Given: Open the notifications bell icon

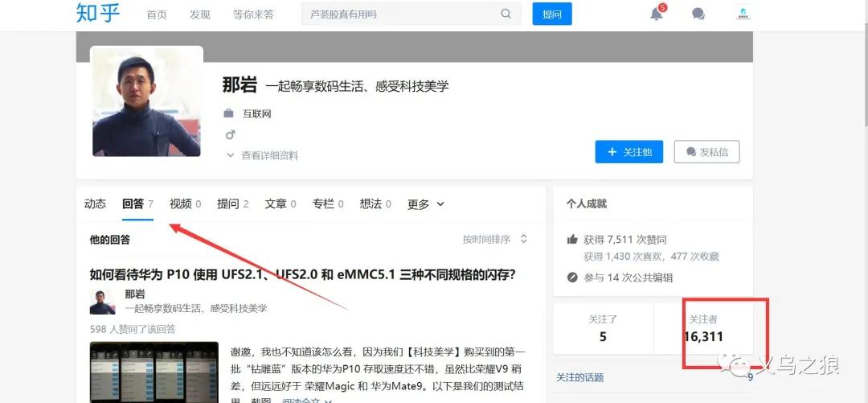Looking at the screenshot, I should click(x=657, y=14).
